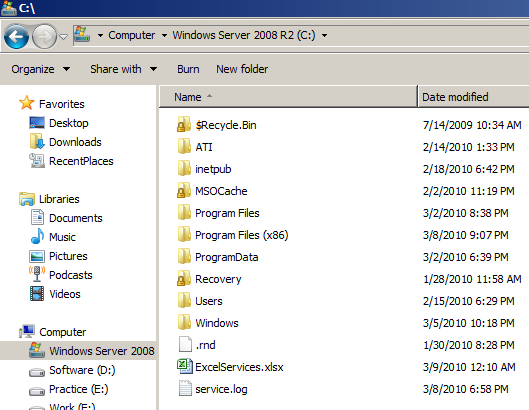Select the service.log text file icon

point(185,388)
